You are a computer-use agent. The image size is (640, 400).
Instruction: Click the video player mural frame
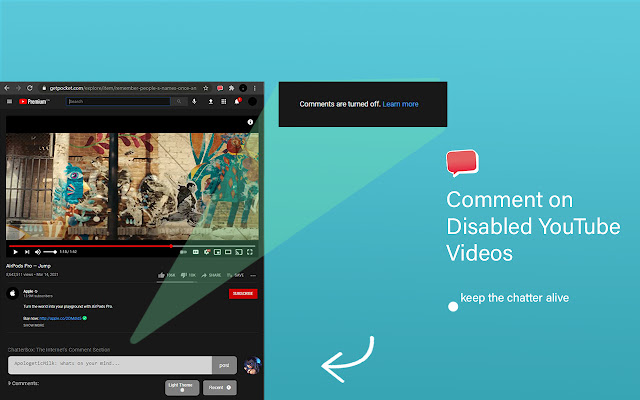pos(132,186)
